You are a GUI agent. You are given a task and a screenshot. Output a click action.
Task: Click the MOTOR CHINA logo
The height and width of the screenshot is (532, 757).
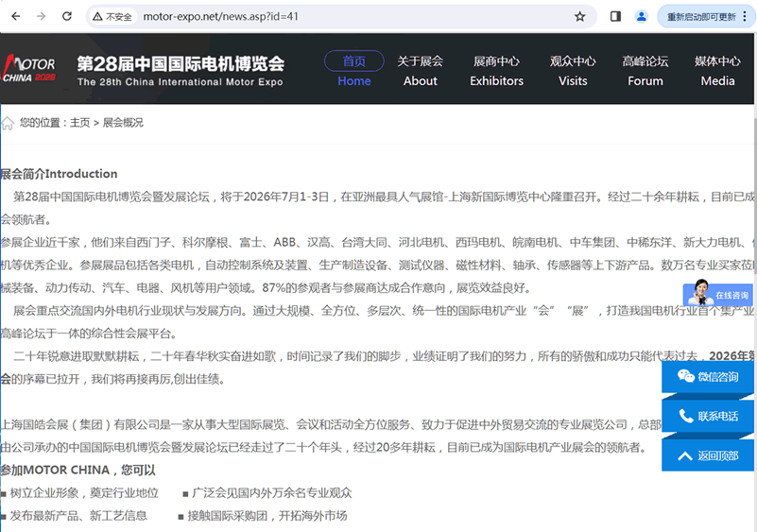28,70
